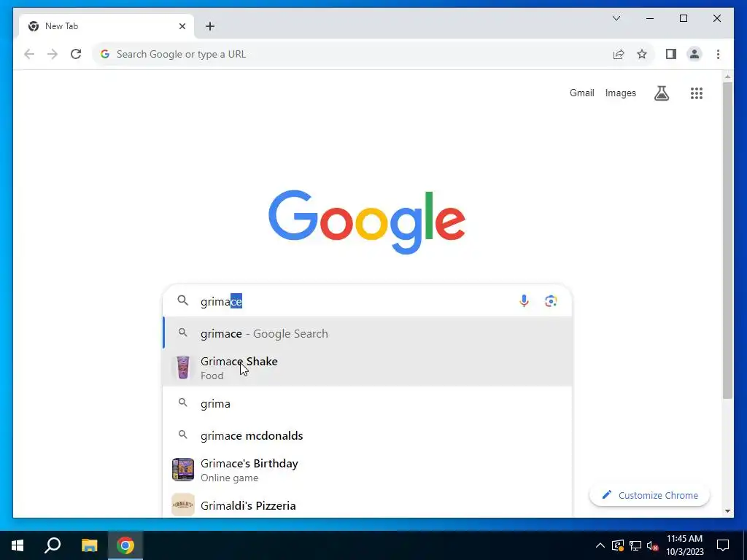747x560 pixels.
Task: Start voice search with the microphone
Action: click(x=524, y=301)
